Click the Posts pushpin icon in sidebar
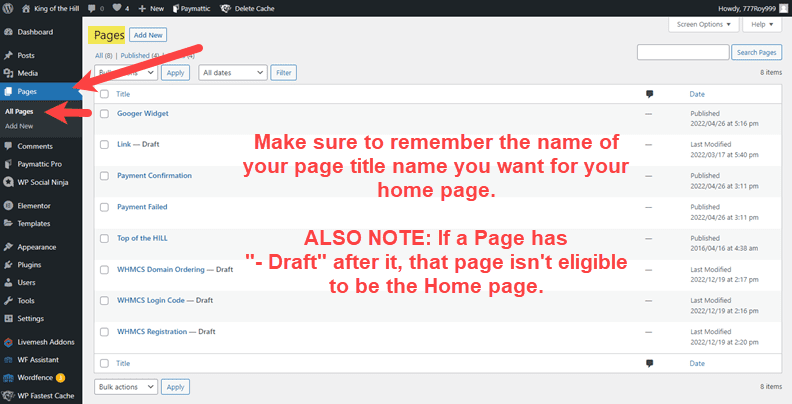 8,55
